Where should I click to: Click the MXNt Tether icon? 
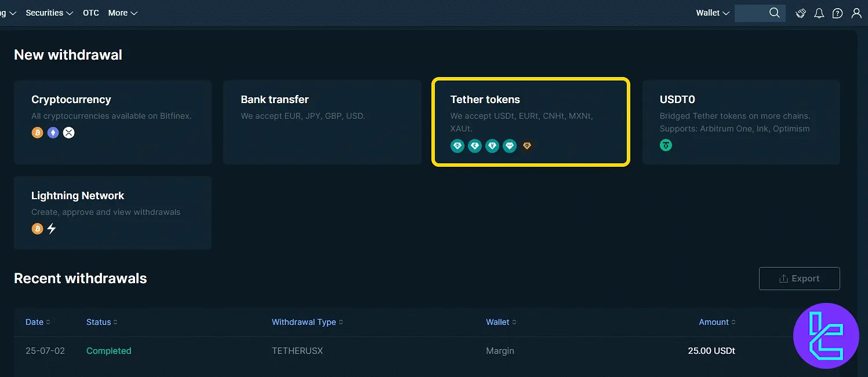point(510,146)
